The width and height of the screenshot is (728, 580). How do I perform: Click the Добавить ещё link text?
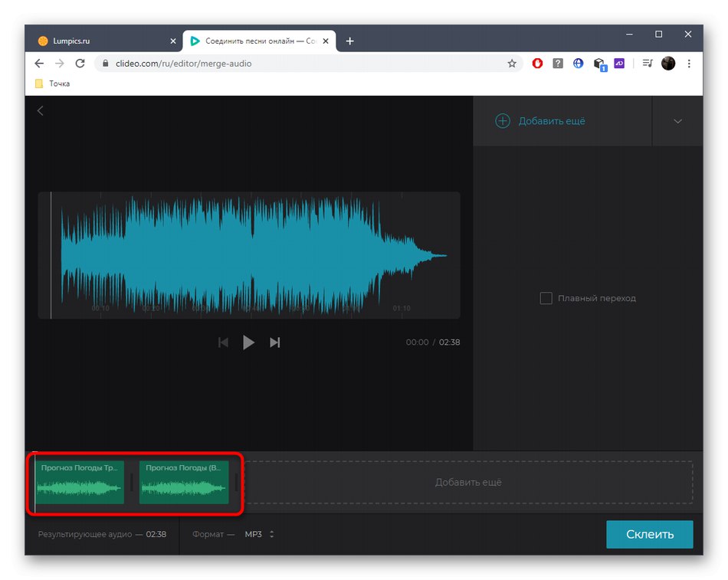point(552,121)
